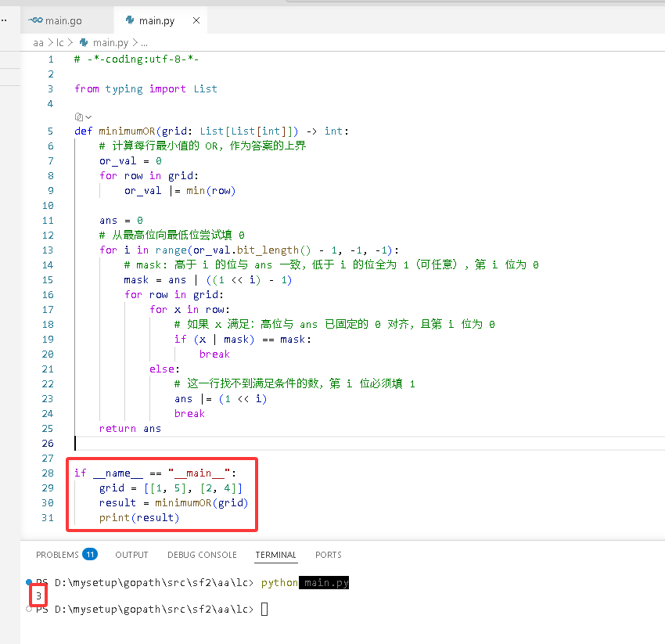
Task: Expand the breadcrumb ellipsis symbol list
Action: pyautogui.click(x=144, y=43)
